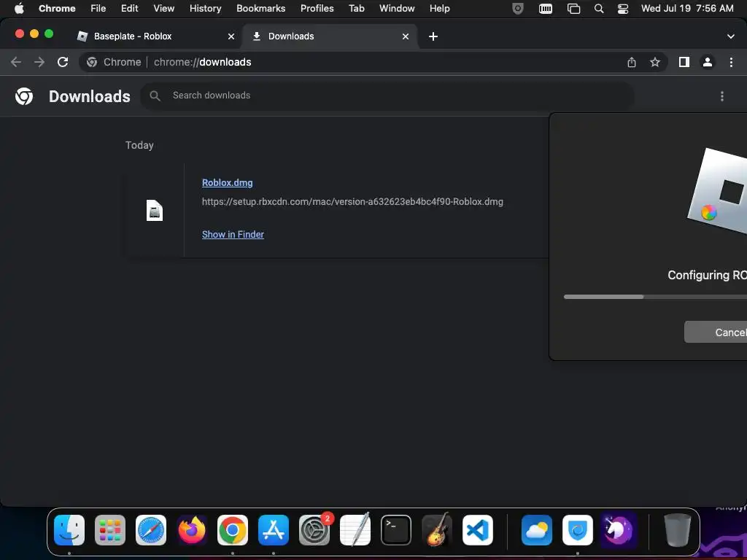
Task: Switch to the Baseplate - Roblox tab
Action: (x=152, y=36)
